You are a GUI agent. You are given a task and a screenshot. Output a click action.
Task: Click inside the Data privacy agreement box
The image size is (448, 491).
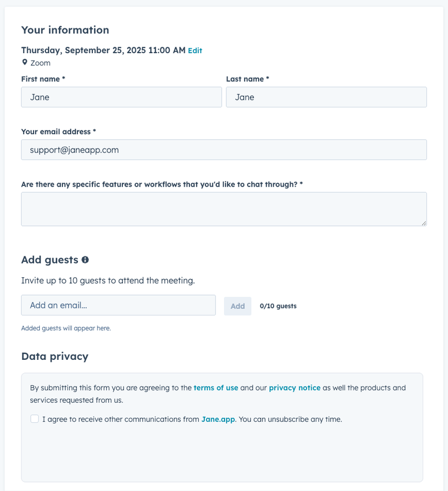point(224,451)
